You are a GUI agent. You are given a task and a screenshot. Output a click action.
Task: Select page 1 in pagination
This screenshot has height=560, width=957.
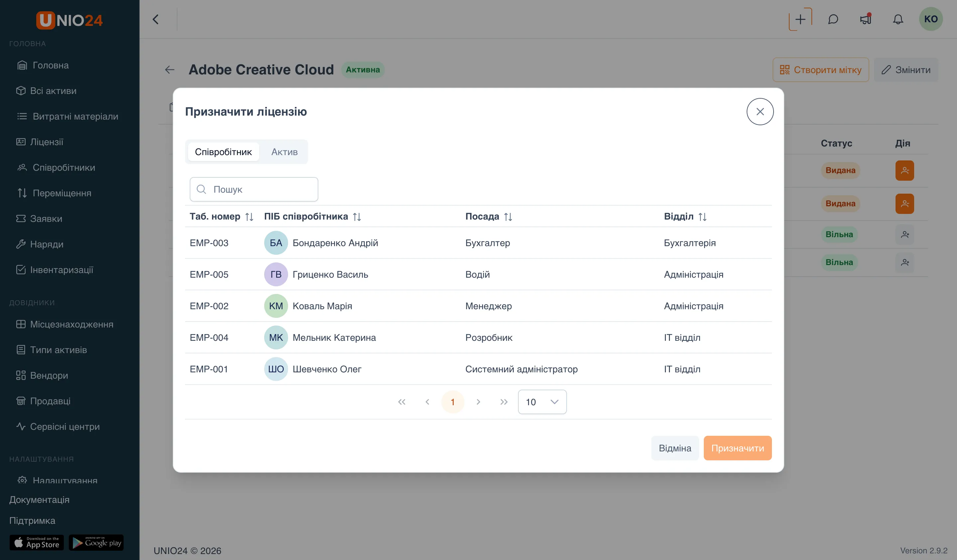453,402
